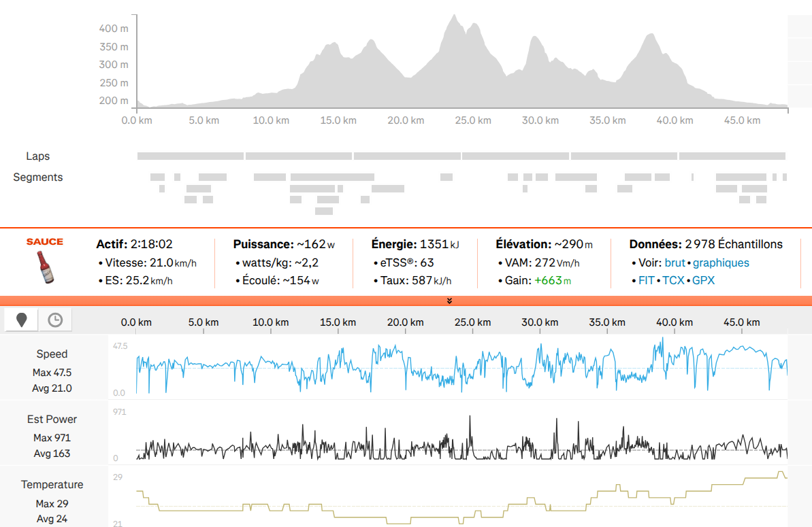Download the TCX file
The height and width of the screenshot is (527, 812).
pos(673,280)
